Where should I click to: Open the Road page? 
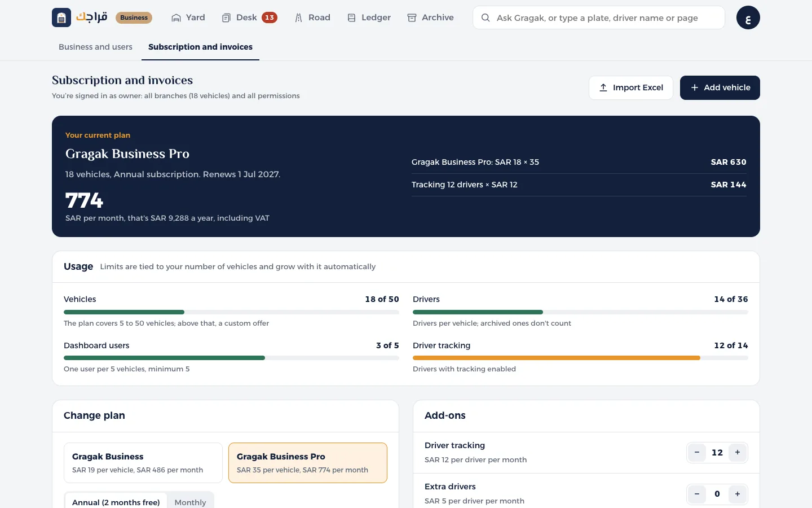[312, 17]
